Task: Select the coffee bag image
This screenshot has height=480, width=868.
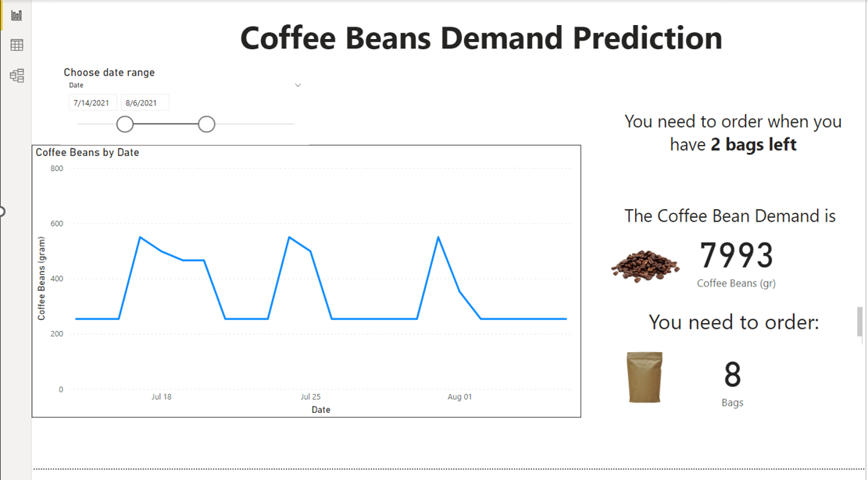Action: pos(644,378)
